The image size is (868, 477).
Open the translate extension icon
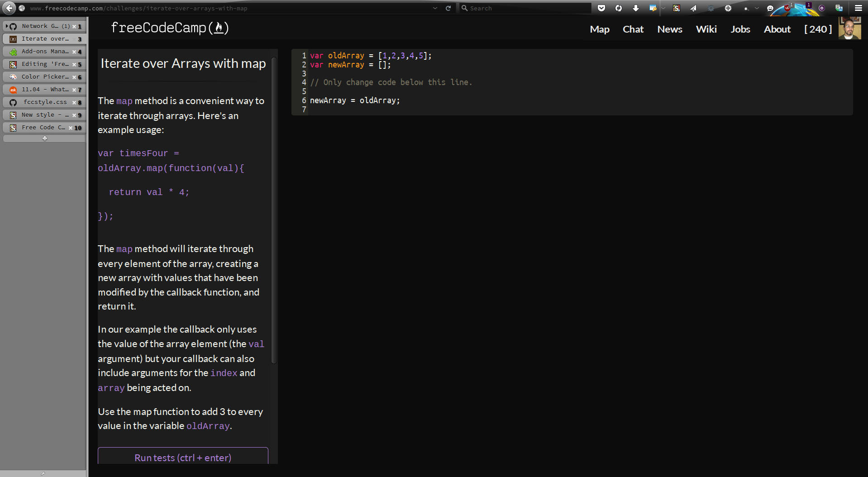(x=839, y=8)
